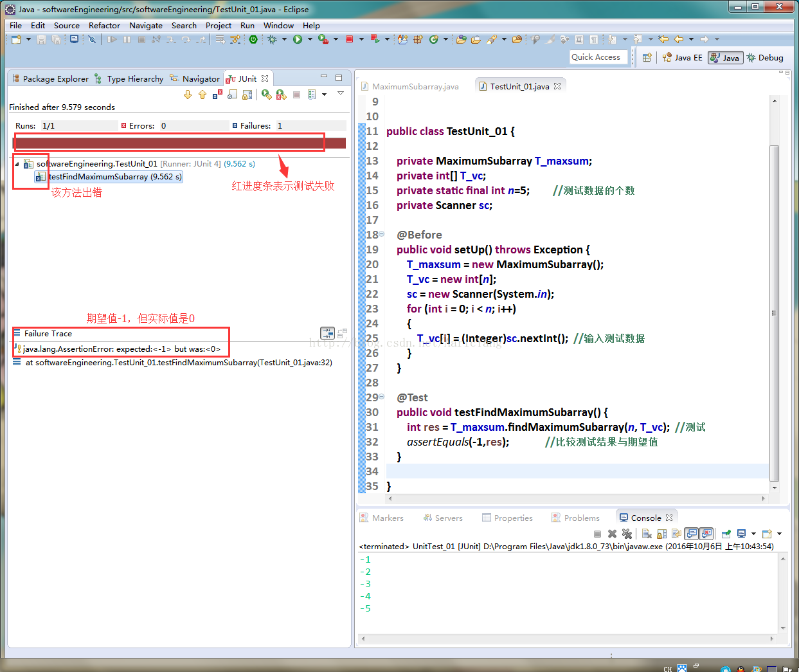Switch to the Markers tab

click(382, 518)
